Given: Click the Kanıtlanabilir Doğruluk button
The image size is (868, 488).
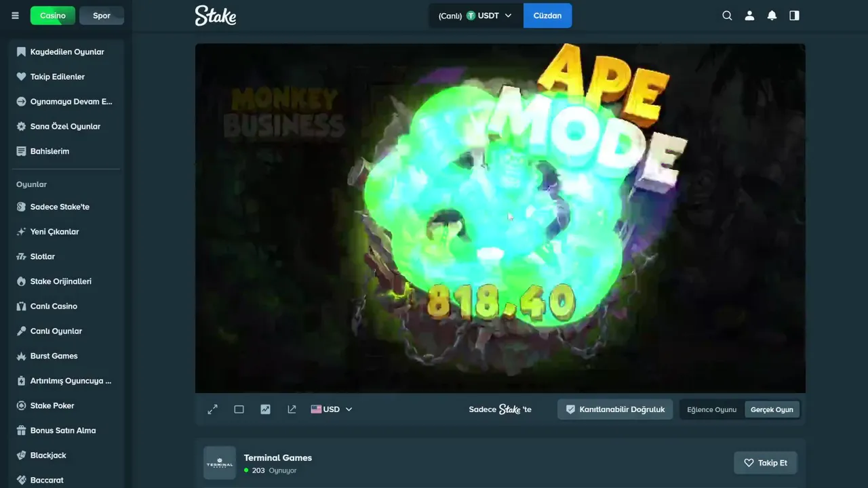Looking at the screenshot, I should click(x=615, y=409).
